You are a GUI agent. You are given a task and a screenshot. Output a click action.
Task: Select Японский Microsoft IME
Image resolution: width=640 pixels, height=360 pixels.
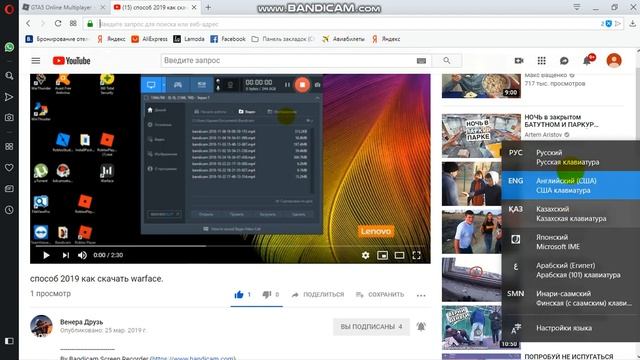coord(571,242)
